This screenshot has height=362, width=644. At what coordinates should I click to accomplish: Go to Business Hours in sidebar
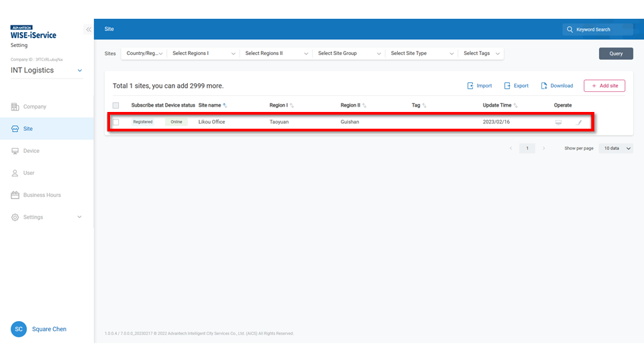[42, 195]
